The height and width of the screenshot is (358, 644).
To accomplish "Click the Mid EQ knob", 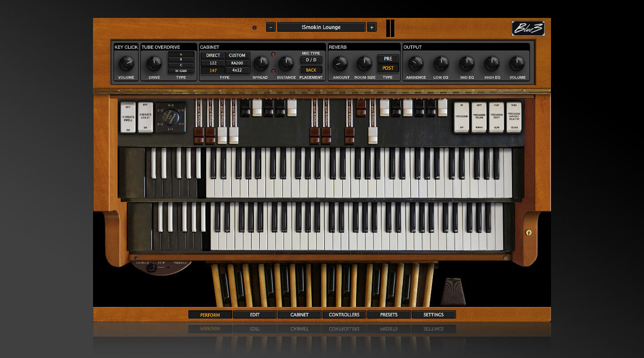I will (467, 64).
